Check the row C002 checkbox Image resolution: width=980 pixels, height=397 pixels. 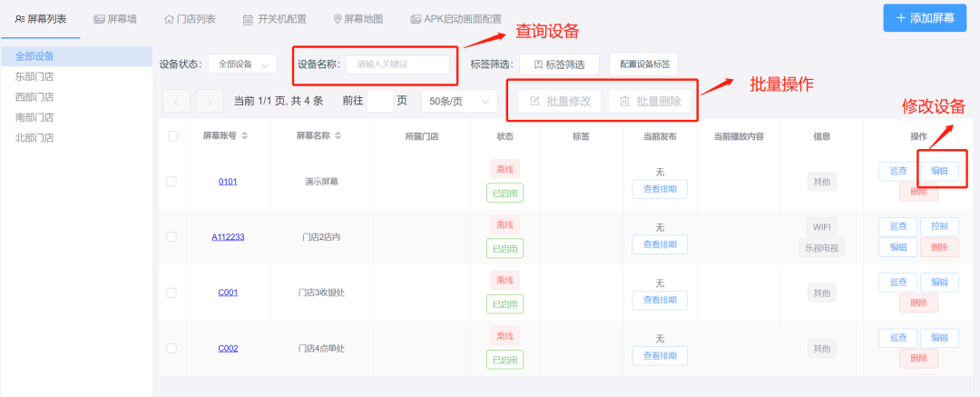point(171,348)
